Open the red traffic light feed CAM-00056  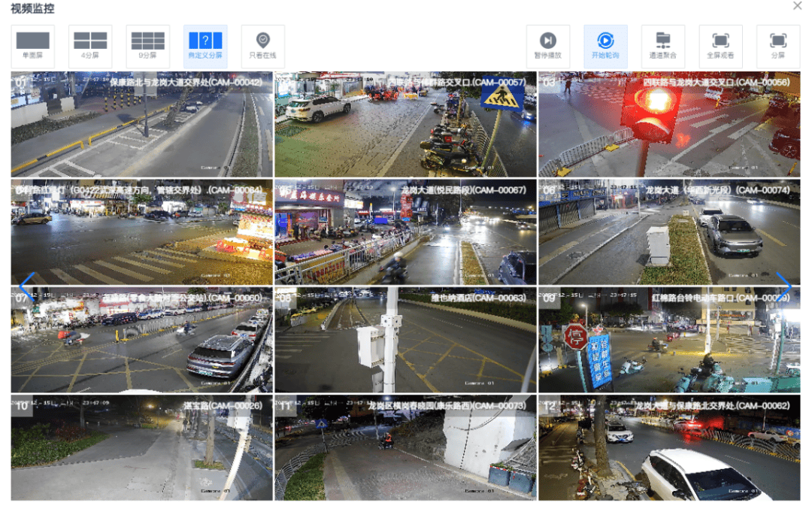[x=669, y=125]
